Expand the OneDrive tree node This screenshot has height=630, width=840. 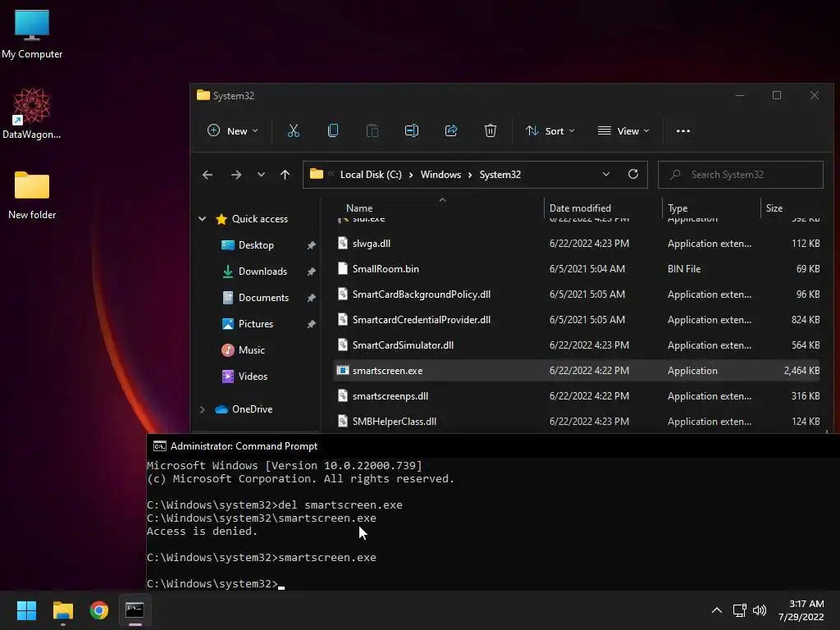pos(202,409)
